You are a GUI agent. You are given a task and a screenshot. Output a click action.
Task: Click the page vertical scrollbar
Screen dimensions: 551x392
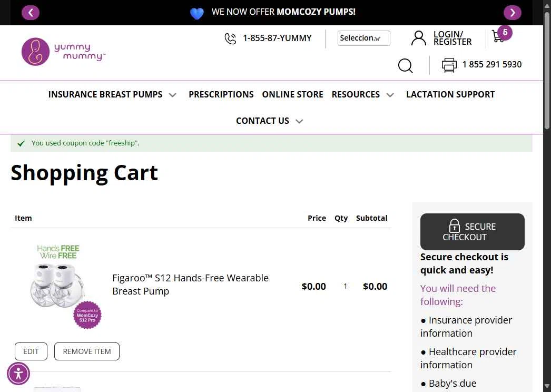[547, 70]
